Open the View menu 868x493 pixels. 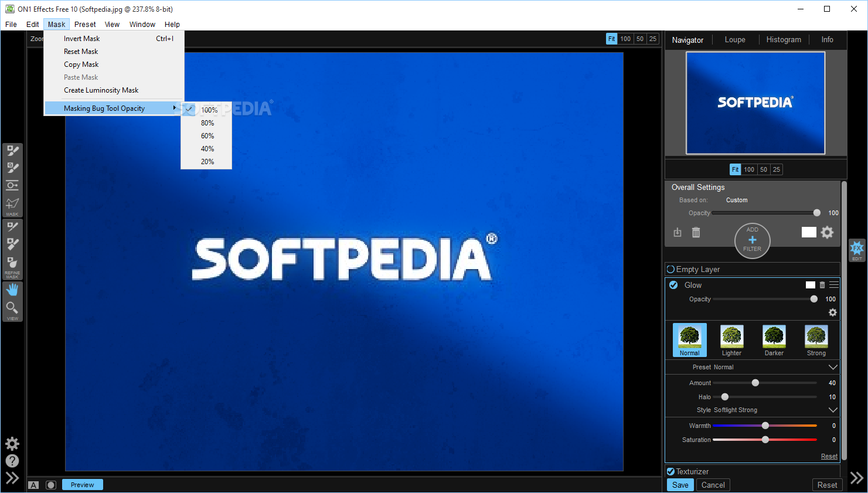coord(112,25)
